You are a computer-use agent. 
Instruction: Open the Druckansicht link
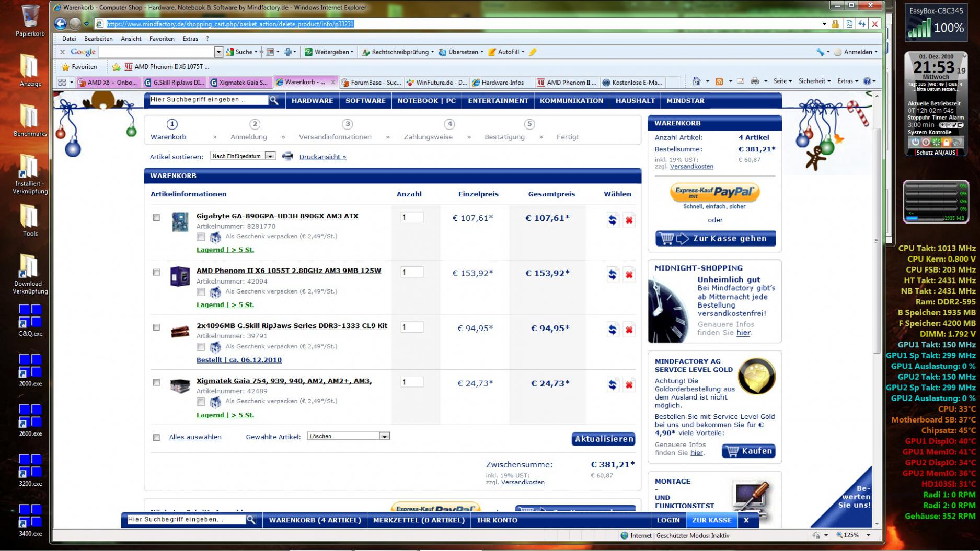(x=322, y=157)
